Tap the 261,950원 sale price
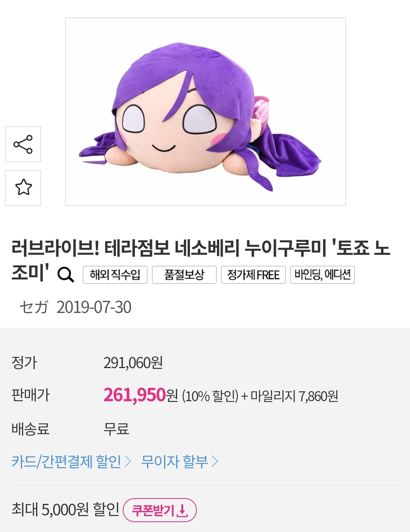This screenshot has width=410, height=532. pos(141,395)
